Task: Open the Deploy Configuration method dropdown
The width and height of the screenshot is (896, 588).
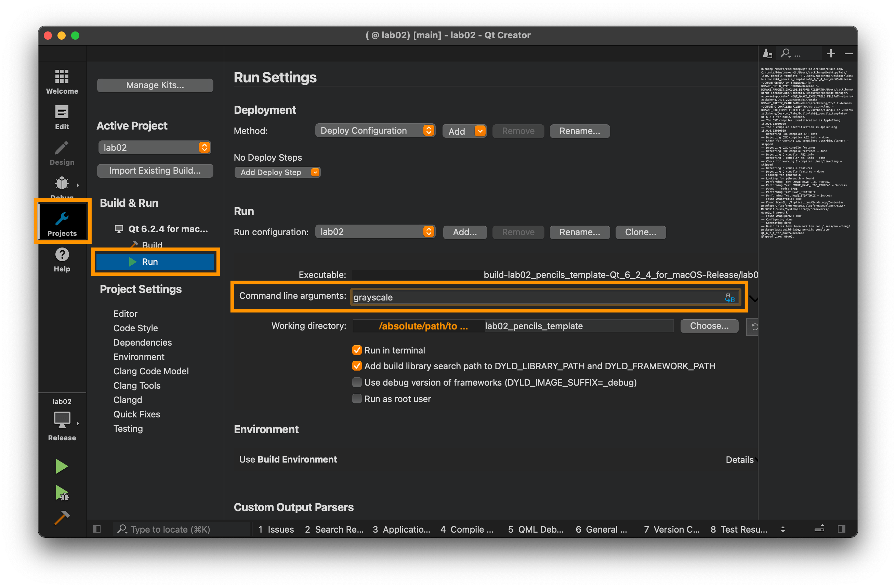Action: (375, 131)
